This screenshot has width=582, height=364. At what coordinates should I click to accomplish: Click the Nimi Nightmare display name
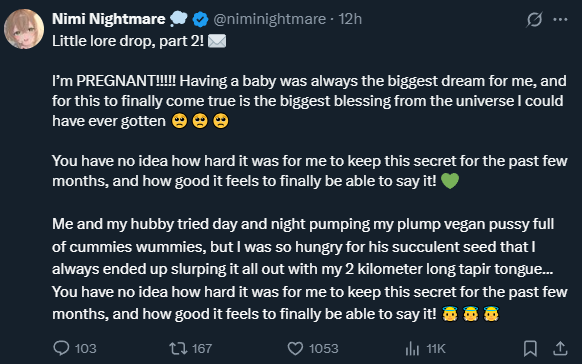point(109,19)
